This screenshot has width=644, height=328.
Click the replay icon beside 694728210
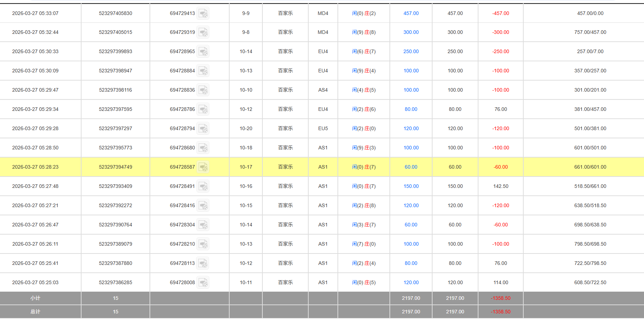point(203,244)
